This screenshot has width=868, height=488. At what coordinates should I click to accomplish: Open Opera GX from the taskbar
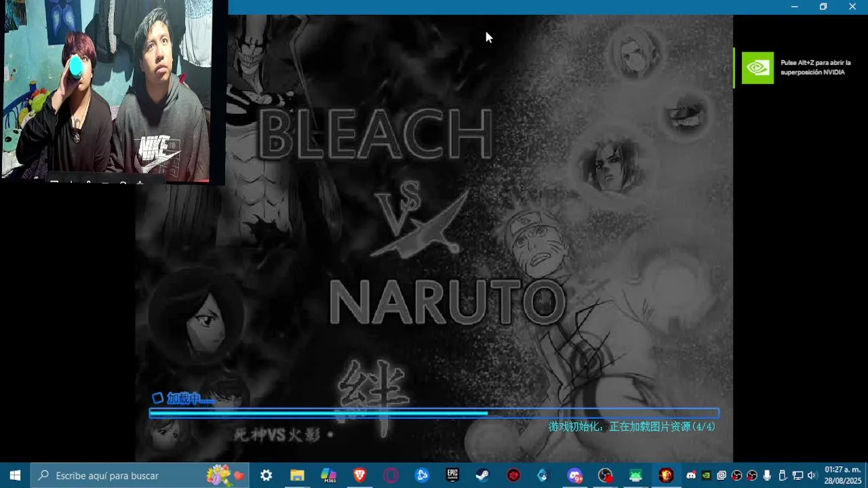click(x=391, y=476)
